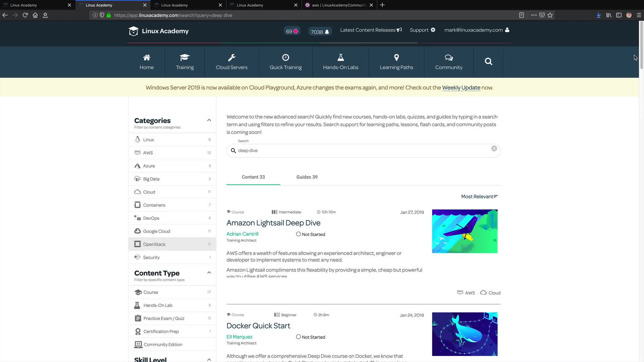Click Firefox downloads arrow icon
Viewport: 644px width, 362px height.
tap(598, 15)
